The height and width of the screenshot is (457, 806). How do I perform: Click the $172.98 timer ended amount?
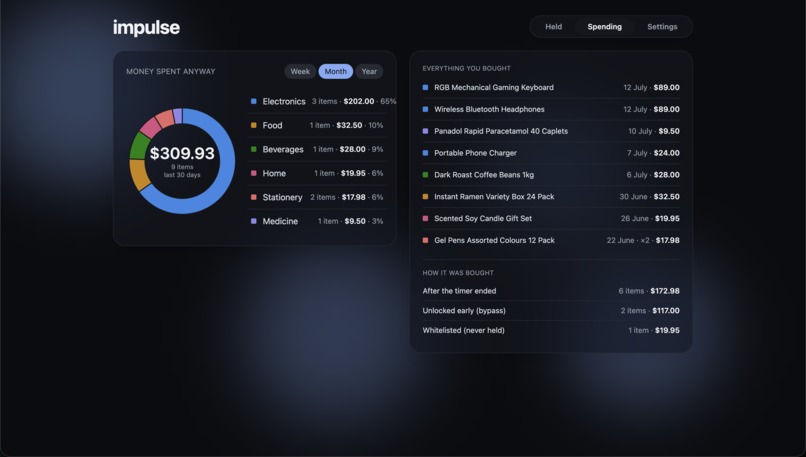(665, 291)
